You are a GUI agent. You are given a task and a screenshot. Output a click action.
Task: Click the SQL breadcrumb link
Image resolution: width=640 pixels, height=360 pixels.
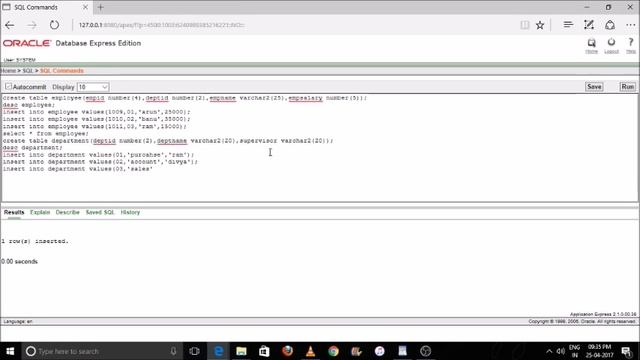[x=27, y=71]
